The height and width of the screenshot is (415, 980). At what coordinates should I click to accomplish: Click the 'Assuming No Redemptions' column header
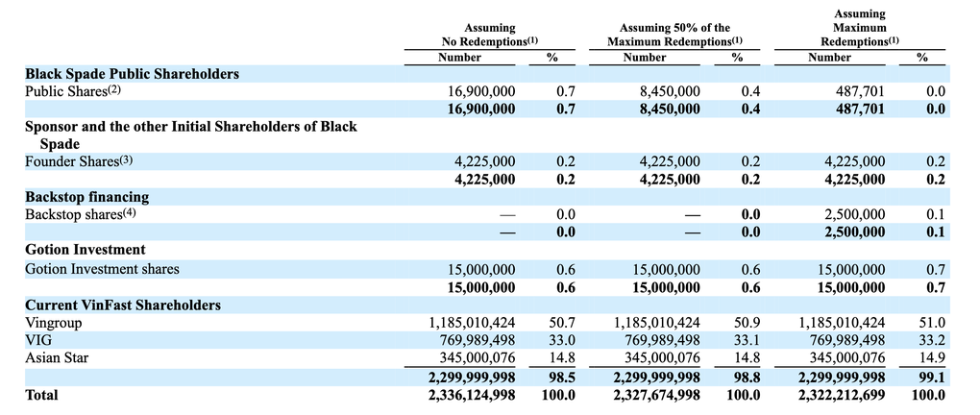(489, 35)
